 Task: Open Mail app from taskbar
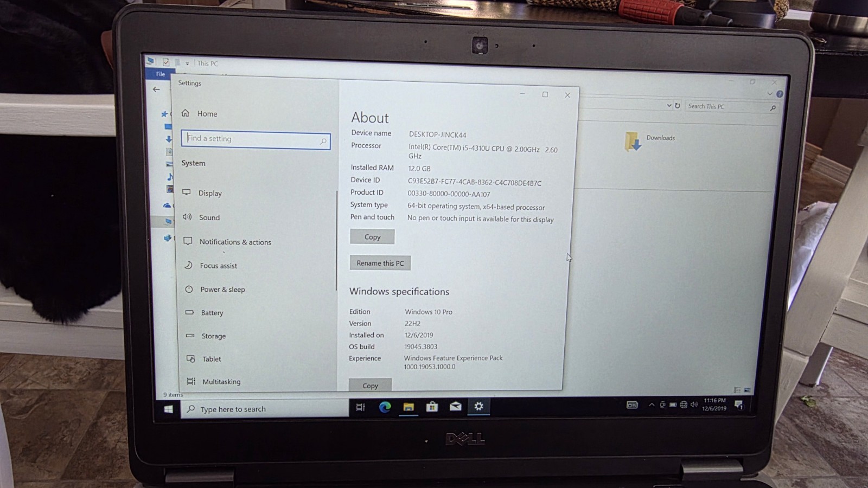pos(455,406)
